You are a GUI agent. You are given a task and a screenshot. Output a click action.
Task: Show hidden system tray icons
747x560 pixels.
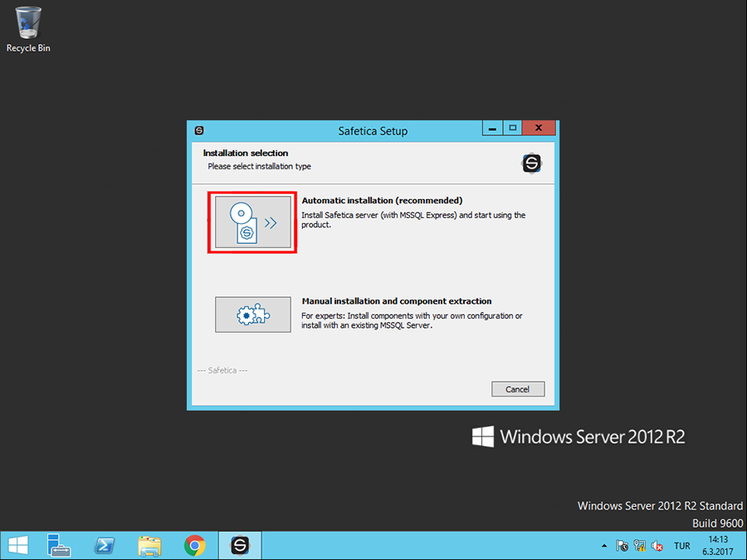click(x=604, y=546)
